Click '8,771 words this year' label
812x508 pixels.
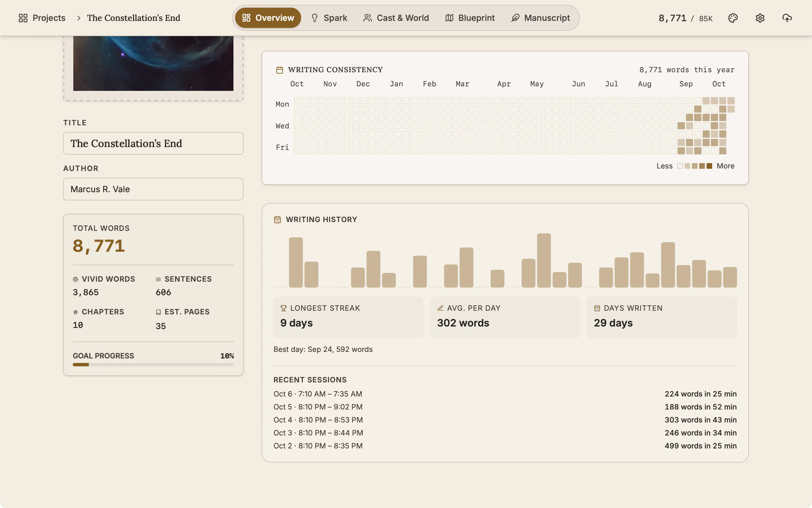[687, 70]
